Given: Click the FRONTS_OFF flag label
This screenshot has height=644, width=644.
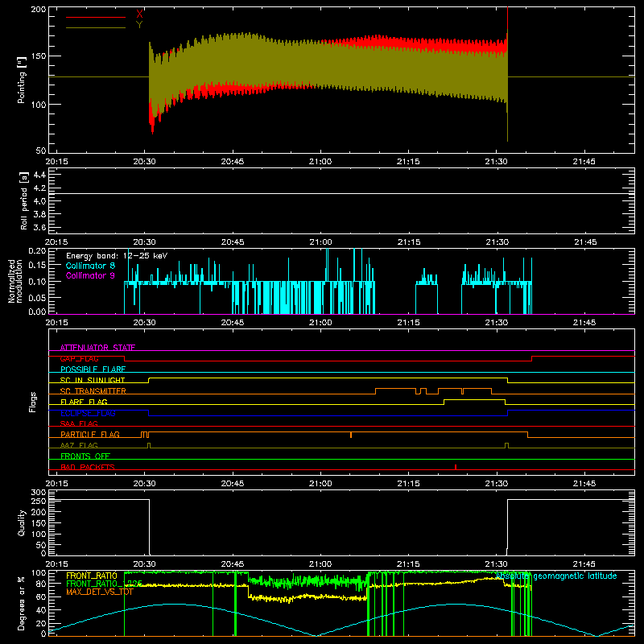Looking at the screenshot, I should point(85,456).
